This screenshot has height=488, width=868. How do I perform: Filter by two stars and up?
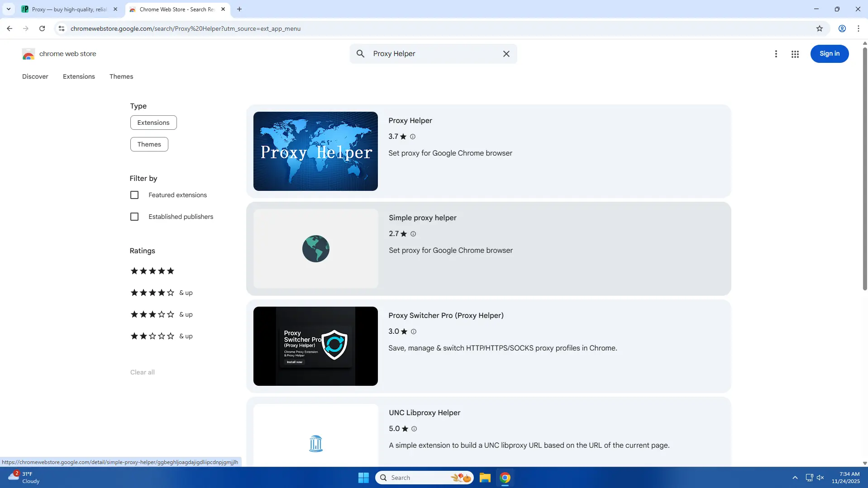[x=162, y=336]
